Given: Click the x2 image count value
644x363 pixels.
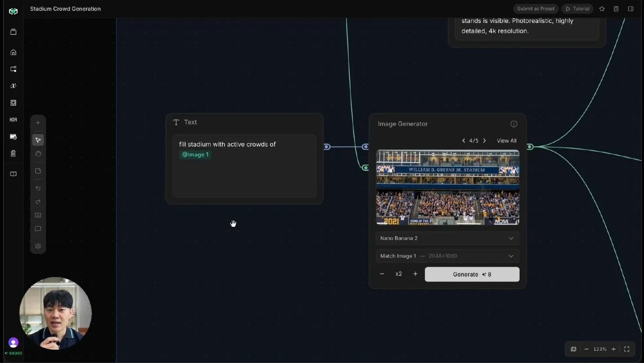Looking at the screenshot, I should click(x=398, y=274).
